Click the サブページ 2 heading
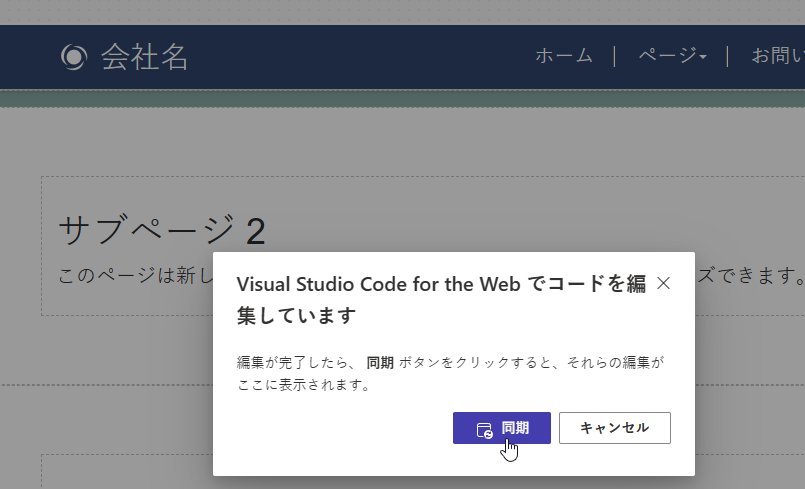Screen dimensions: 805x489 [162, 231]
